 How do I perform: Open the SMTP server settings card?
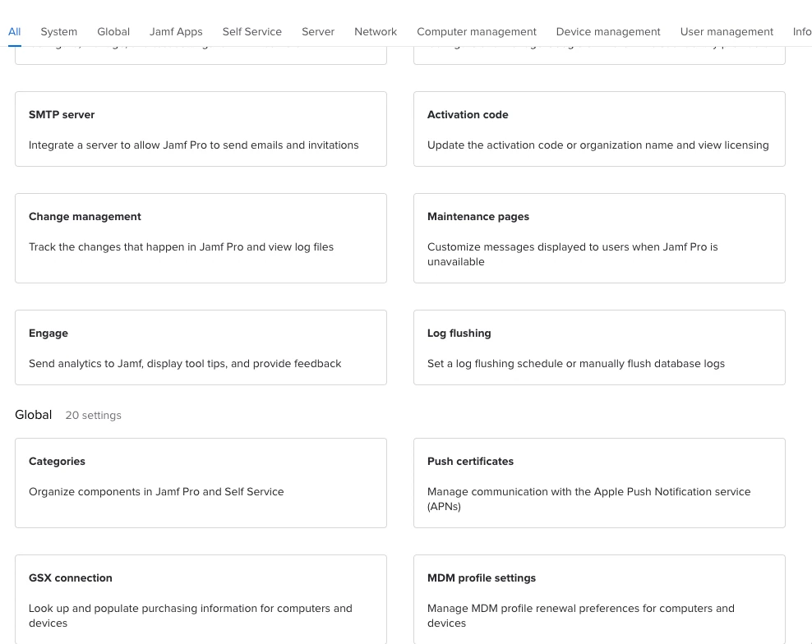click(201, 129)
